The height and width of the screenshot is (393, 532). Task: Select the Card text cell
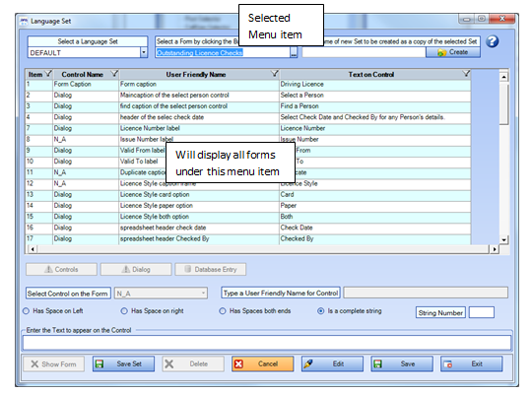point(375,195)
